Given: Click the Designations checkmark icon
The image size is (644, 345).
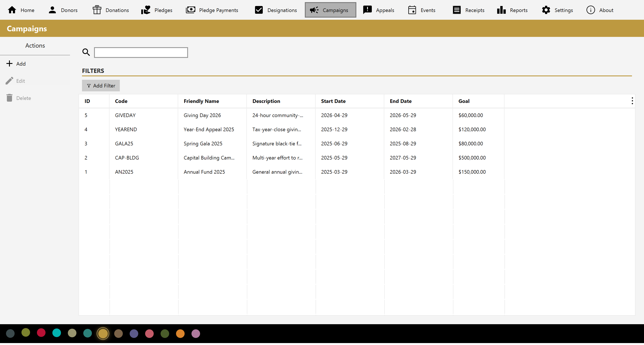Looking at the screenshot, I should click(259, 10).
